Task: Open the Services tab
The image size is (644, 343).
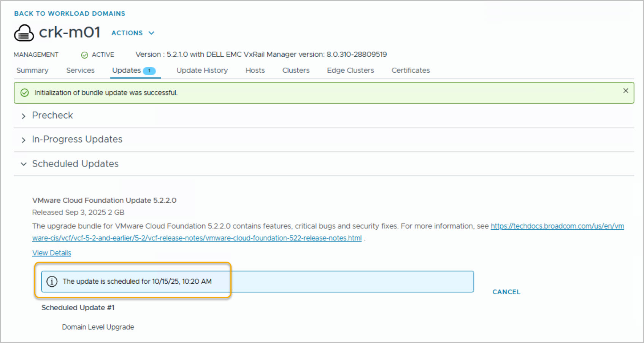Action: coord(80,70)
